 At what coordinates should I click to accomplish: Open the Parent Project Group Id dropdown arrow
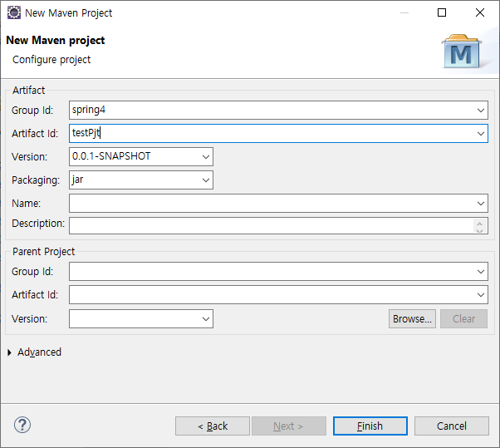click(x=481, y=272)
